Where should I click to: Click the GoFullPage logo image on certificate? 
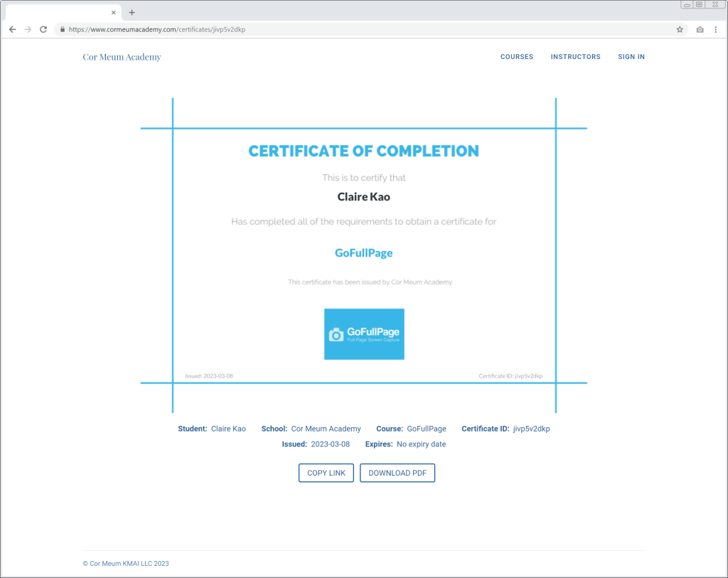[364, 333]
